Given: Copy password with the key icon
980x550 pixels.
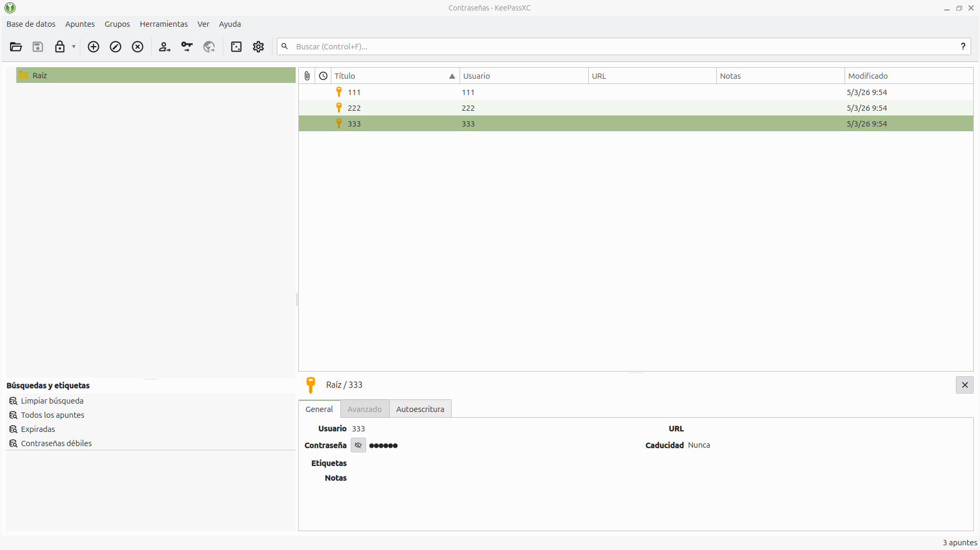Looking at the screenshot, I should 187,47.
